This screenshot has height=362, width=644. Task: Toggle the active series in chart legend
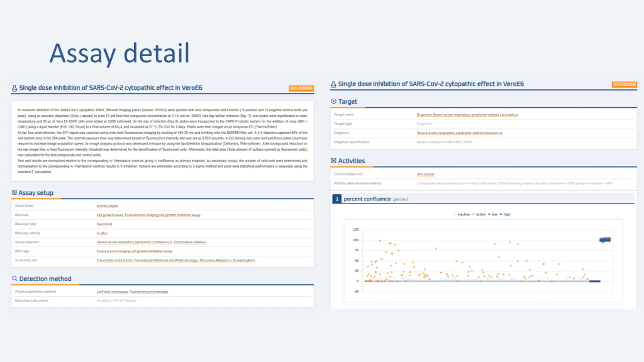click(x=480, y=214)
